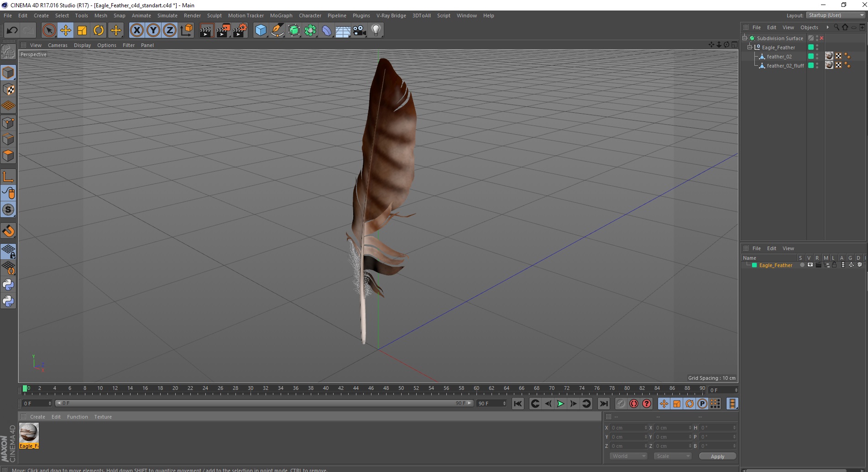The height and width of the screenshot is (472, 868).
Task: Click the Undo arrow icon
Action: (12, 31)
